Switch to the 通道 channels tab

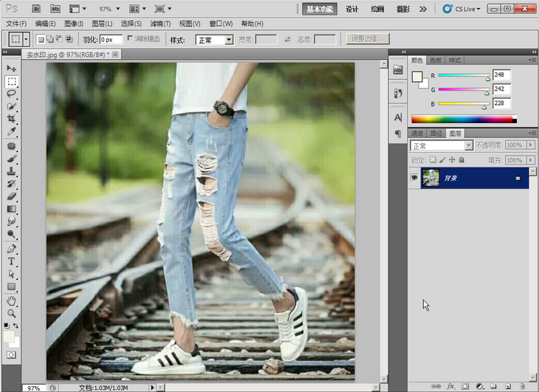point(418,134)
